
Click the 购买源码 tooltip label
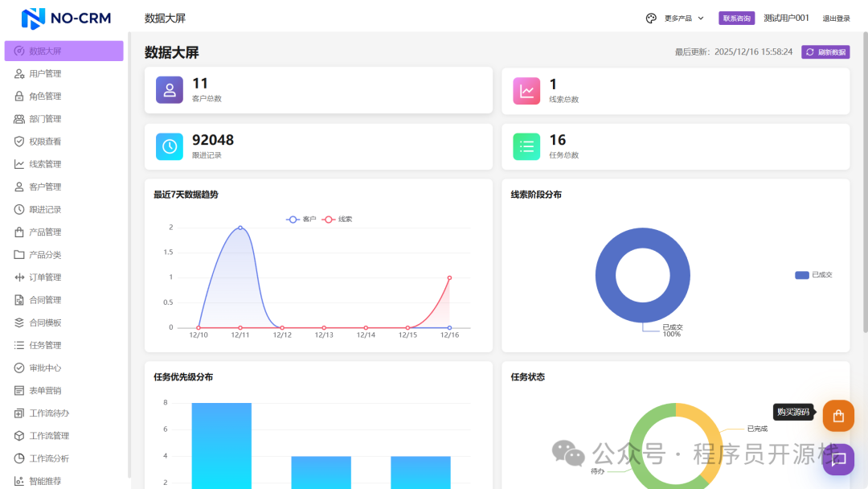[793, 412]
